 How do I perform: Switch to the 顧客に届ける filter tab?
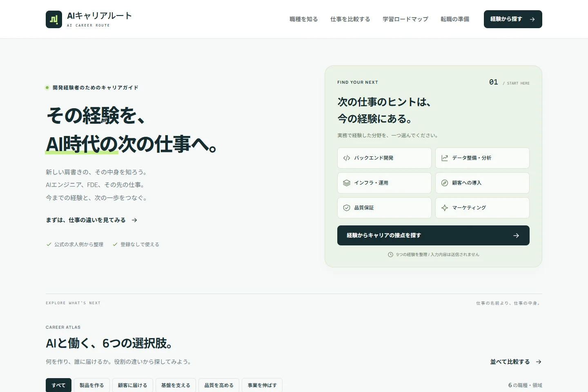tap(132, 385)
